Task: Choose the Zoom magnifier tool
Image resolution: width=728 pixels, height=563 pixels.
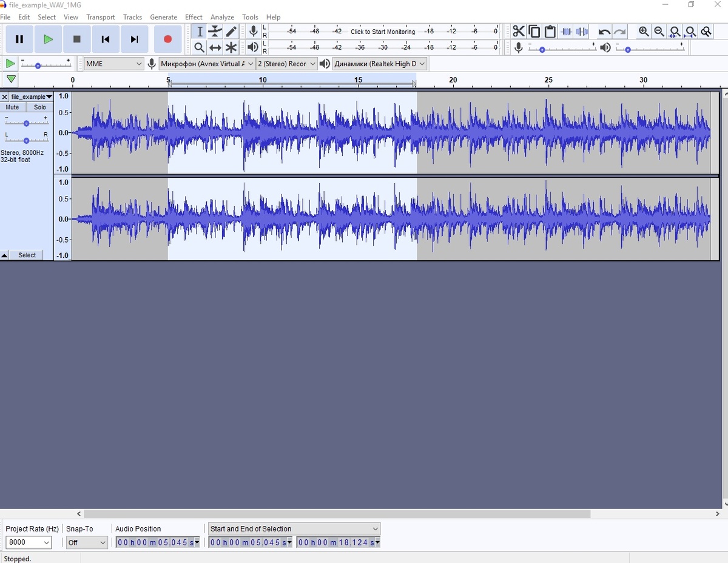Action: pos(200,47)
